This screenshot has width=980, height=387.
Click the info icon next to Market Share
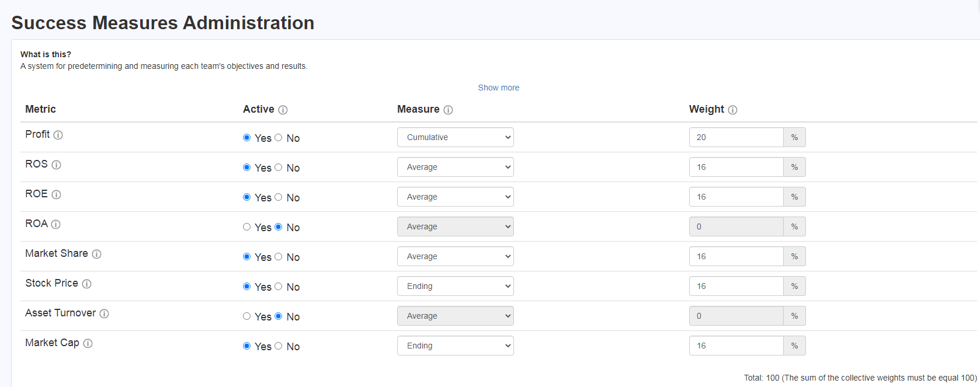96,254
